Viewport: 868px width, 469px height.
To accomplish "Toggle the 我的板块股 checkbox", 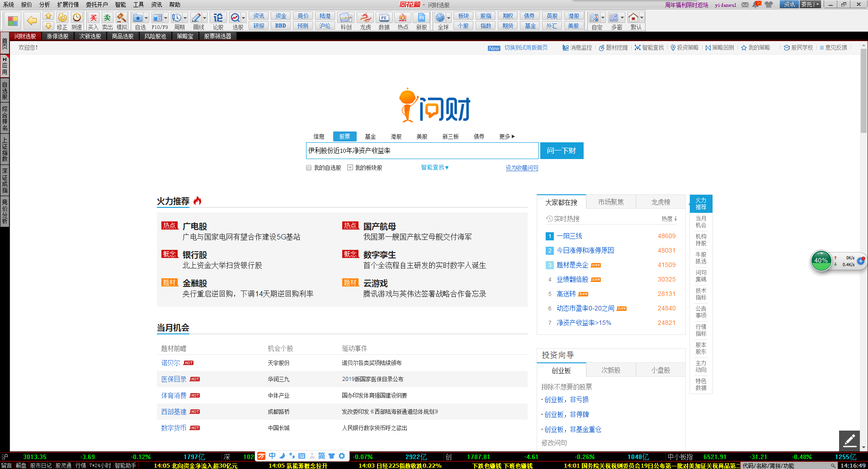I will click(x=350, y=168).
